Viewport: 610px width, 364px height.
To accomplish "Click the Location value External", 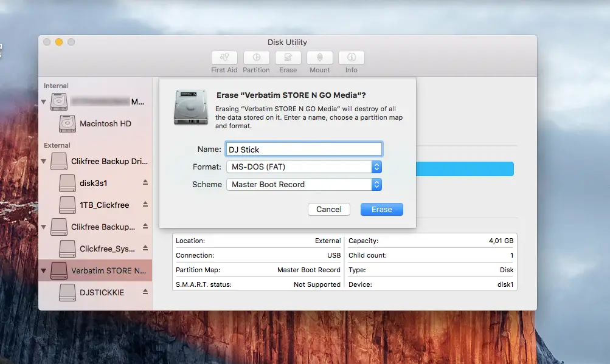I will tap(328, 241).
